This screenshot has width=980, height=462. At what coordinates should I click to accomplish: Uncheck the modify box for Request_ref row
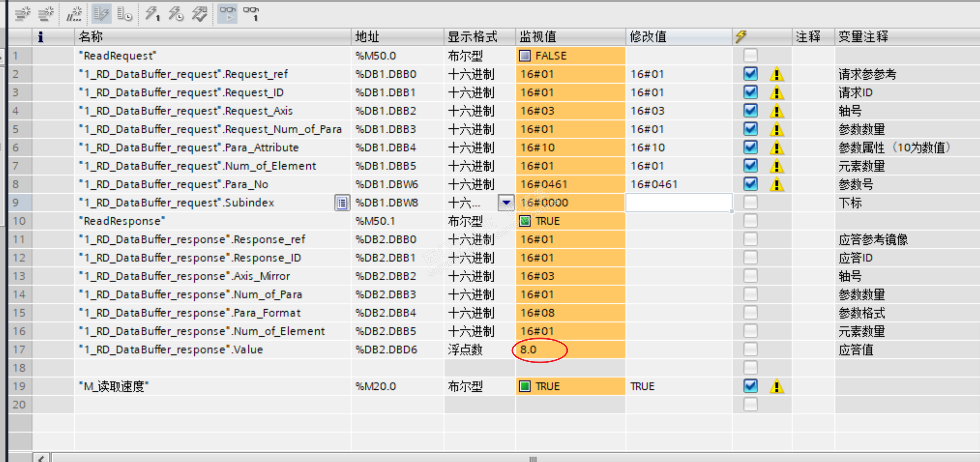(750, 74)
